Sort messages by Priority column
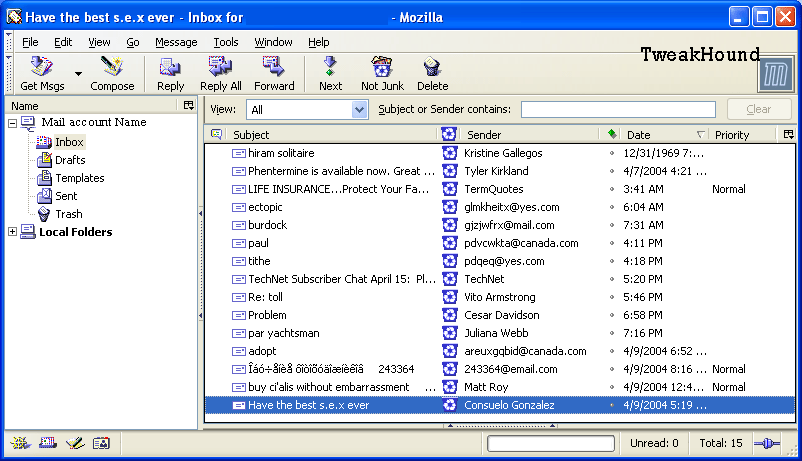Viewport: 802px width, 461px height. pos(743,135)
